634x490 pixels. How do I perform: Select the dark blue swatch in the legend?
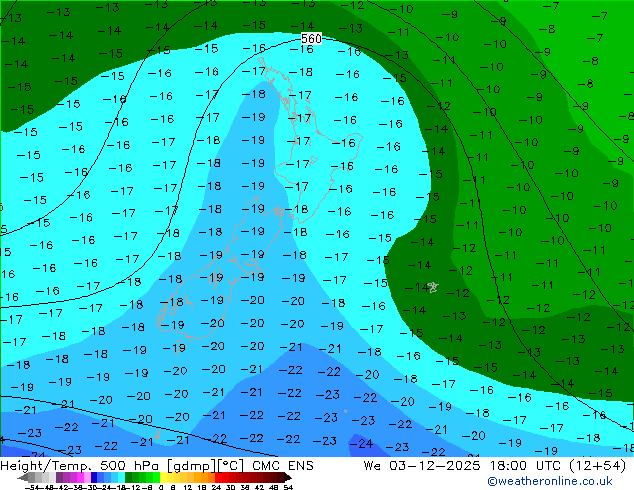point(94,477)
